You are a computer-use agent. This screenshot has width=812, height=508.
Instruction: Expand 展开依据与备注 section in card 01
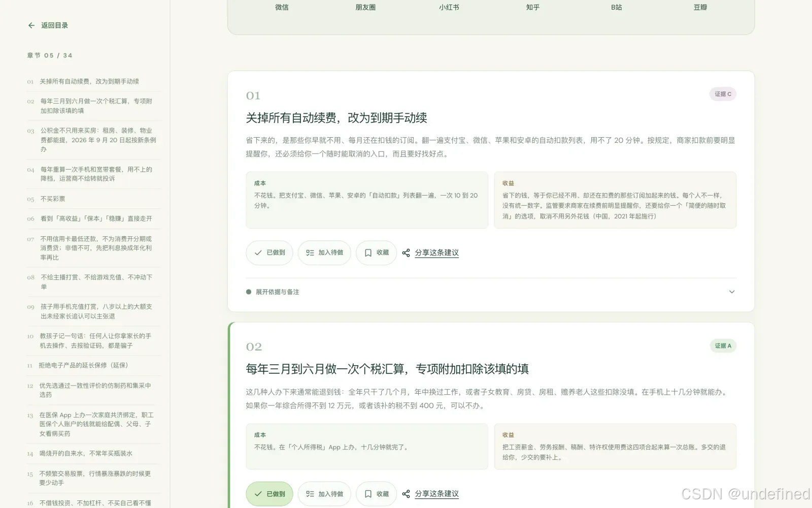click(491, 292)
